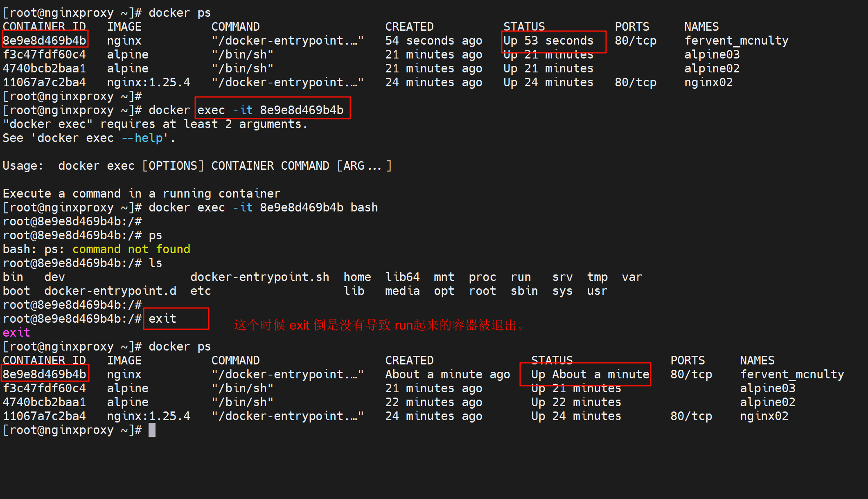
Task: Click the "sbin" directory name
Action: coord(524,291)
